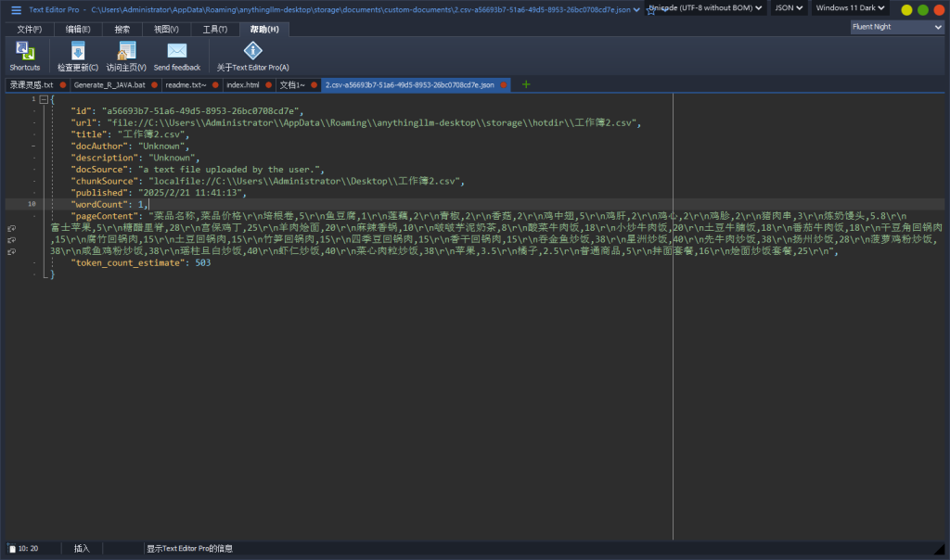Image resolution: width=950 pixels, height=560 pixels.
Task: Click the star icon beside the file path
Action: 650,11
